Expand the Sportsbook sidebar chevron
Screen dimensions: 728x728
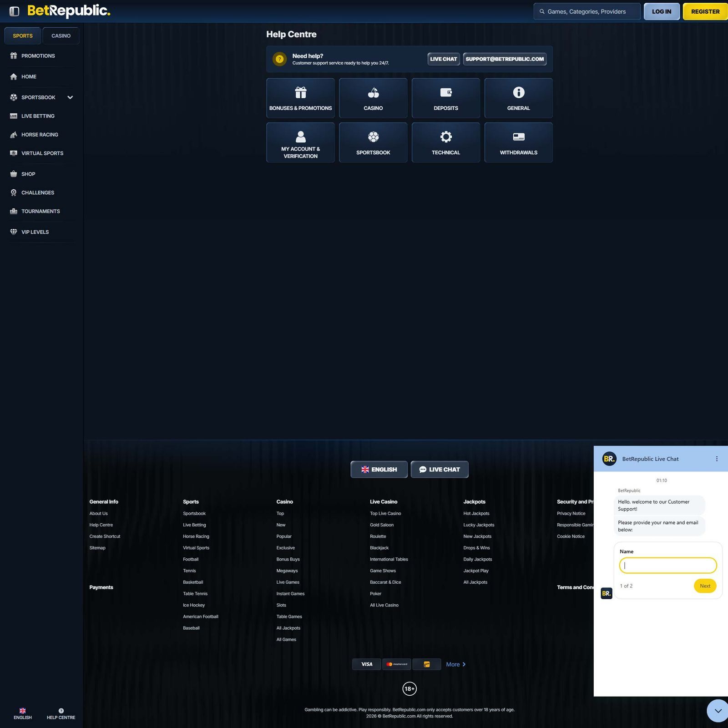coord(70,97)
